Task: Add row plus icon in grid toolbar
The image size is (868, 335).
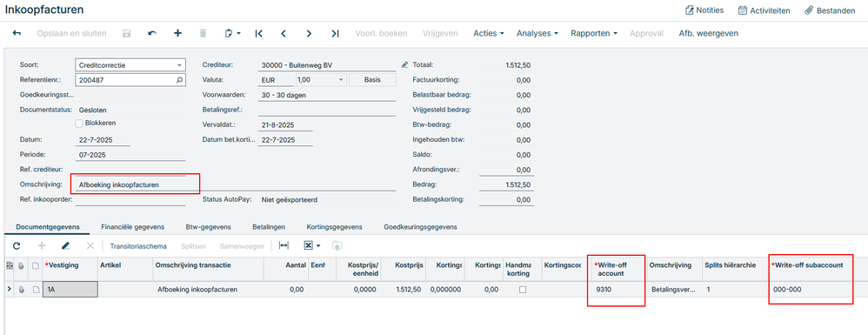Action: coord(42,245)
